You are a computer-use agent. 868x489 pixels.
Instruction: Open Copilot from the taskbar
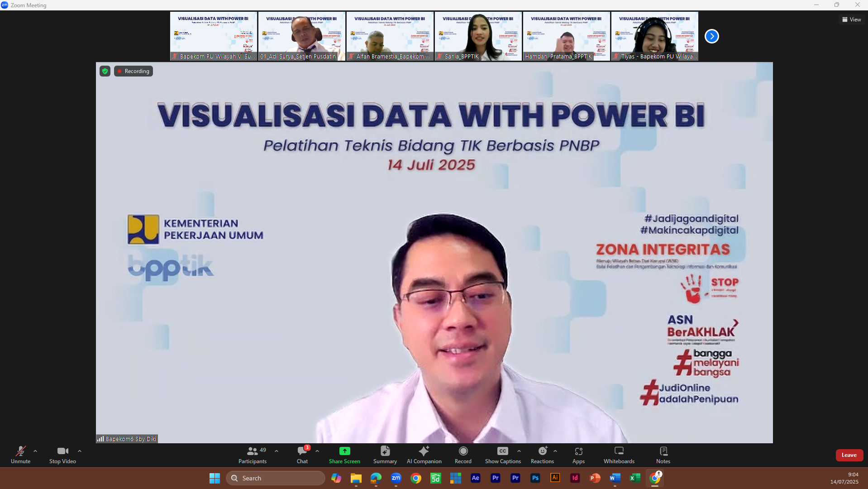click(x=336, y=478)
